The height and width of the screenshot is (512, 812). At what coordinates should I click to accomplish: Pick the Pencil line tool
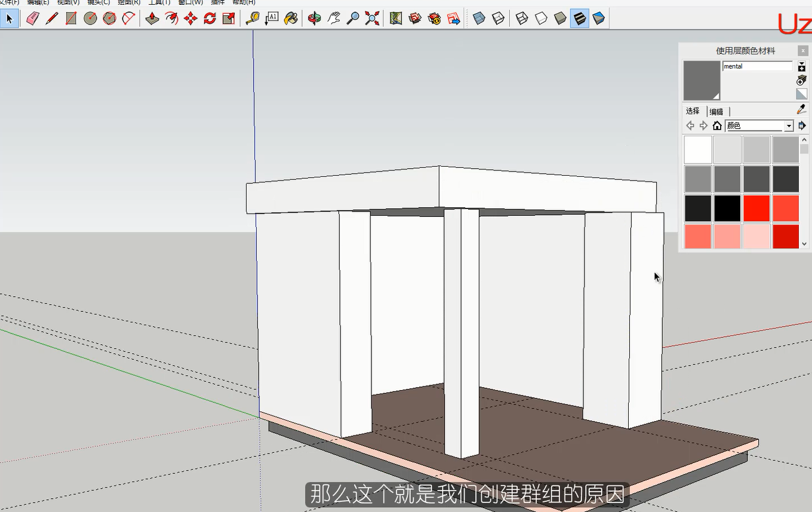click(x=51, y=19)
